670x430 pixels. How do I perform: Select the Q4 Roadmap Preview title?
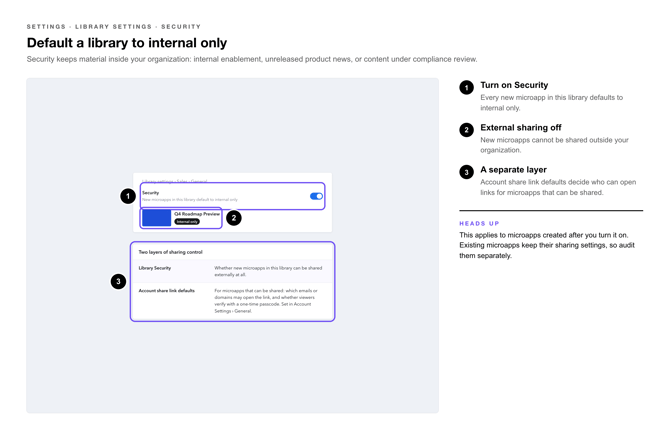[197, 214]
